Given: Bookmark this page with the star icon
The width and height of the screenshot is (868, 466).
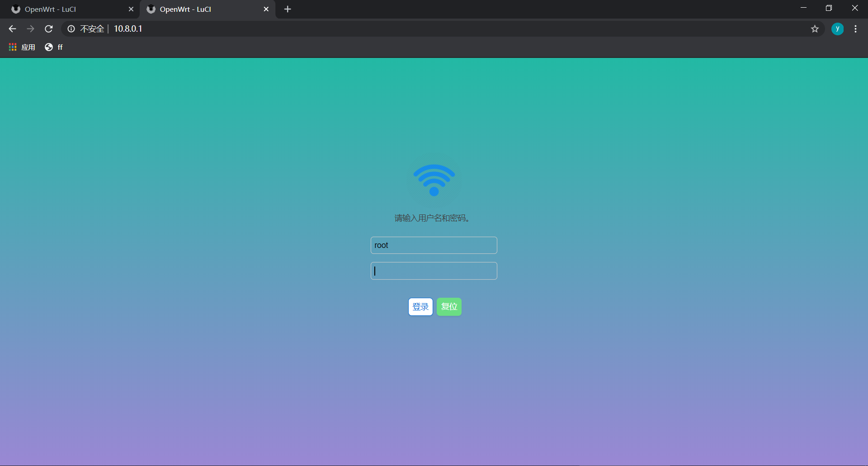Looking at the screenshot, I should [815, 29].
